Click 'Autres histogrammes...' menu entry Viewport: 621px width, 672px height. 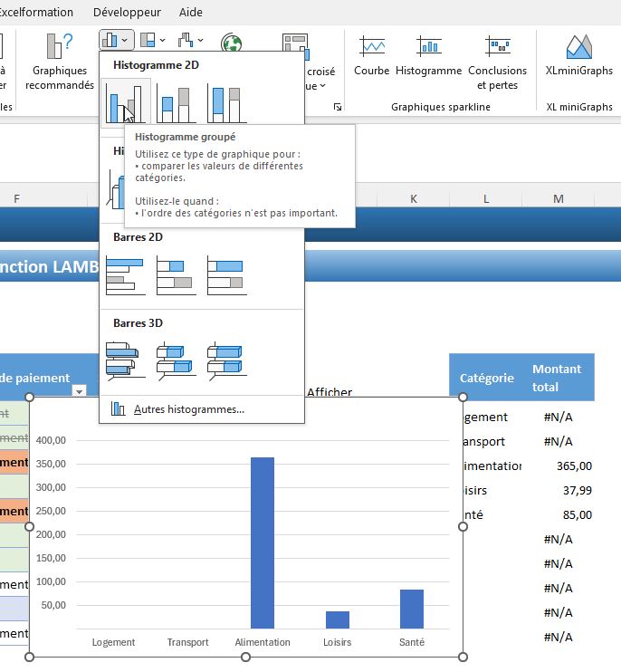202,409
